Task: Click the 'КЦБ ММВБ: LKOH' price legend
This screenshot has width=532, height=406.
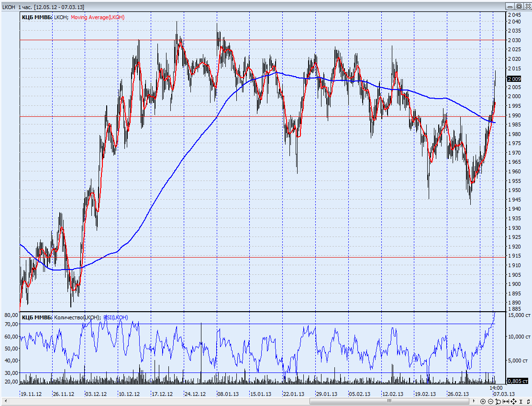Action: point(44,17)
